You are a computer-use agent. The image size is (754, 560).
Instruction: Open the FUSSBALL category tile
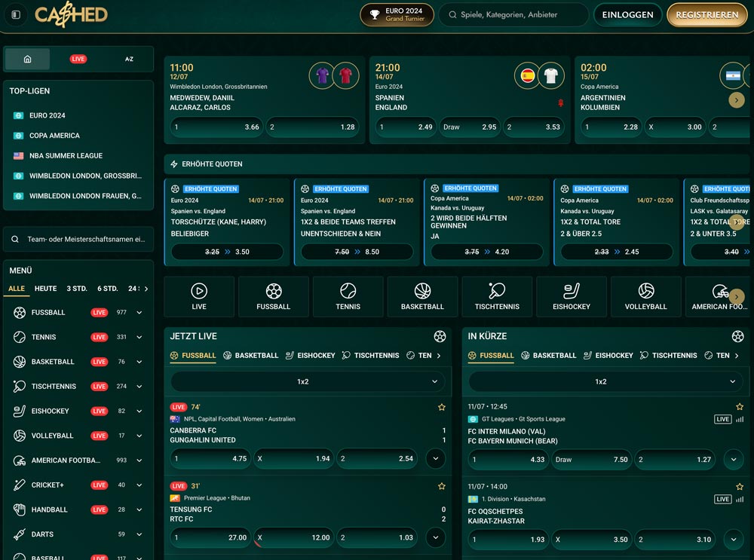[x=274, y=297]
